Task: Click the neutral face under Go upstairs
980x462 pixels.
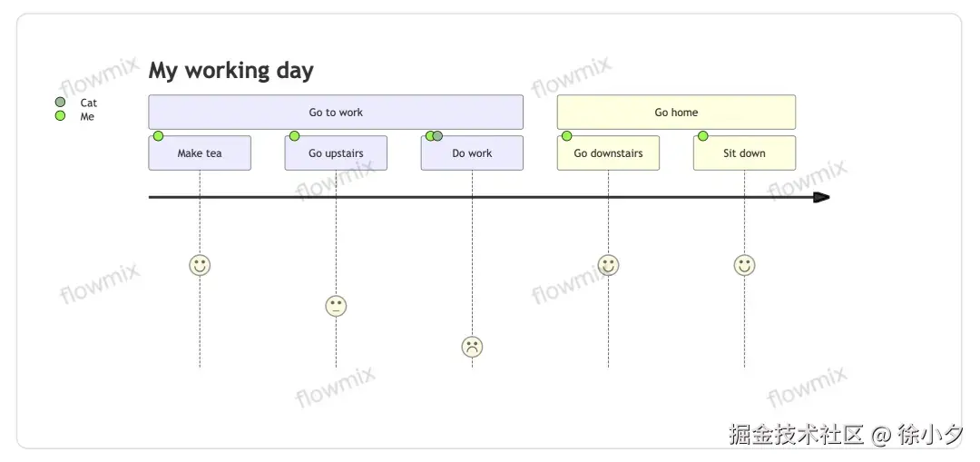Action: [336, 306]
